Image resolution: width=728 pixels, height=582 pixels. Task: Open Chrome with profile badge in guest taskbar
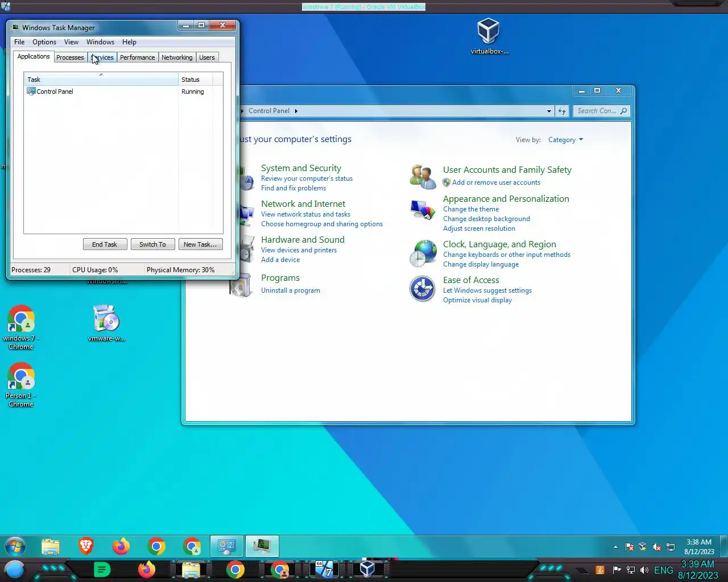point(192,547)
